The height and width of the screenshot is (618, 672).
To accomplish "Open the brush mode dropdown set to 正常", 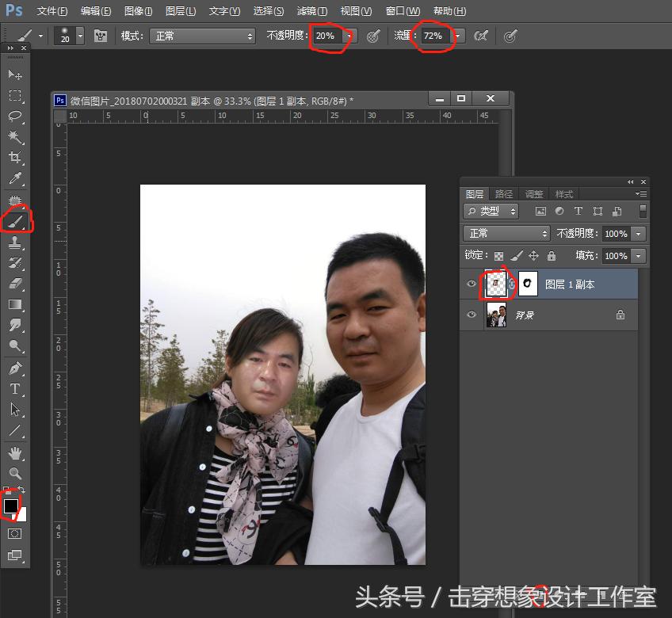I will tap(202, 36).
